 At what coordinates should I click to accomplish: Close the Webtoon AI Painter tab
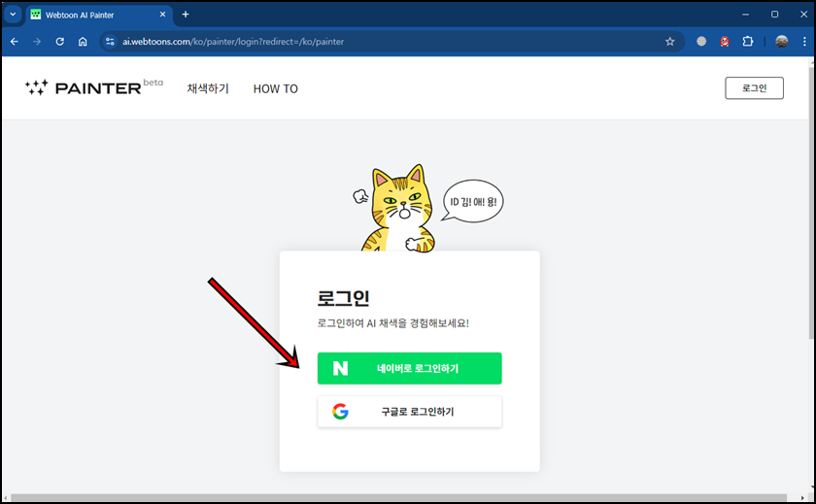click(x=162, y=15)
